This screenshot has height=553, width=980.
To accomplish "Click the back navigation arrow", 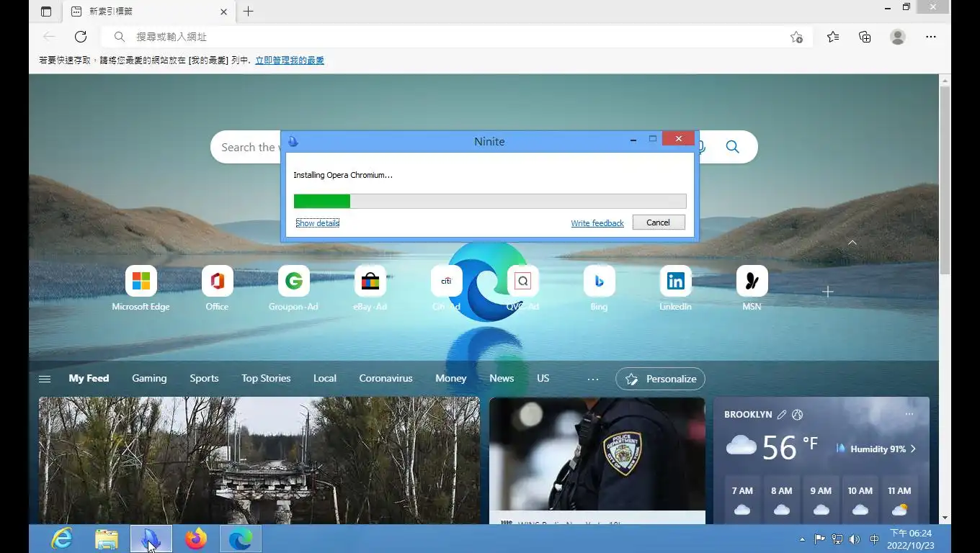I will pos(49,37).
